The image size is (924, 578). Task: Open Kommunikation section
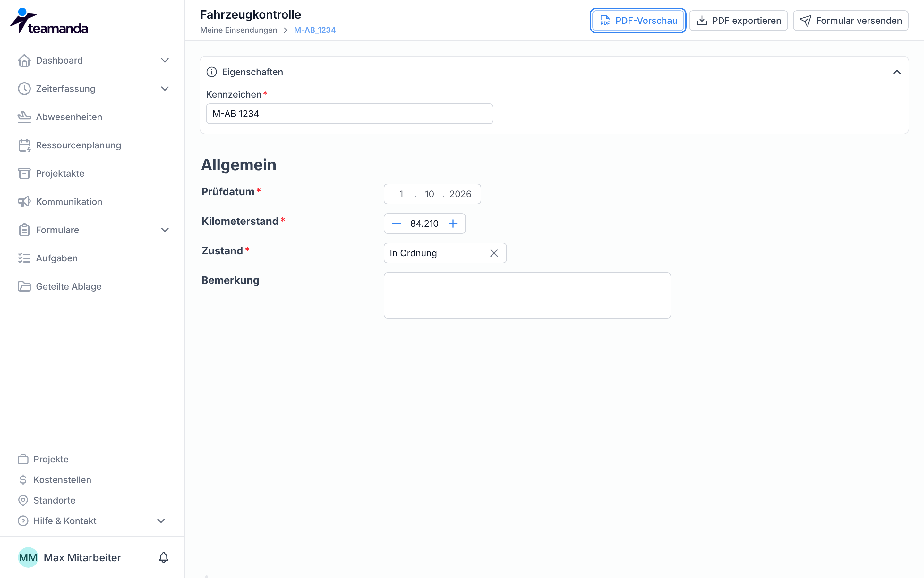[69, 202]
